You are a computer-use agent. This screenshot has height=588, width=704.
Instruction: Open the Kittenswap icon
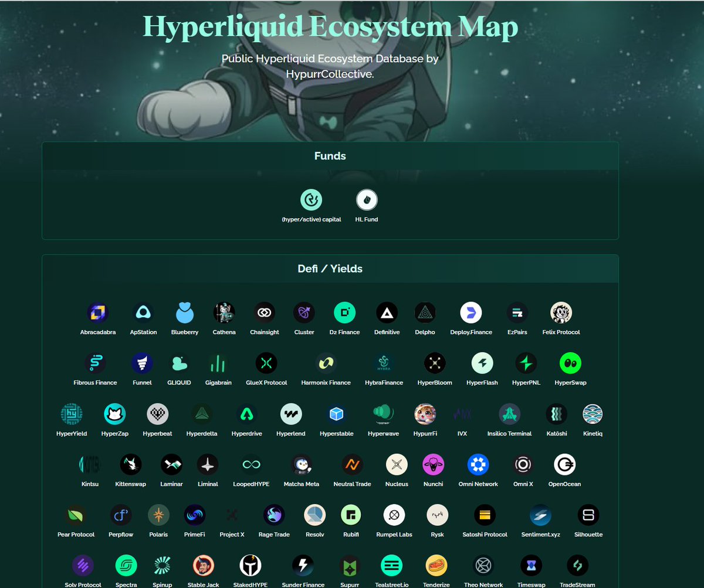click(x=131, y=465)
